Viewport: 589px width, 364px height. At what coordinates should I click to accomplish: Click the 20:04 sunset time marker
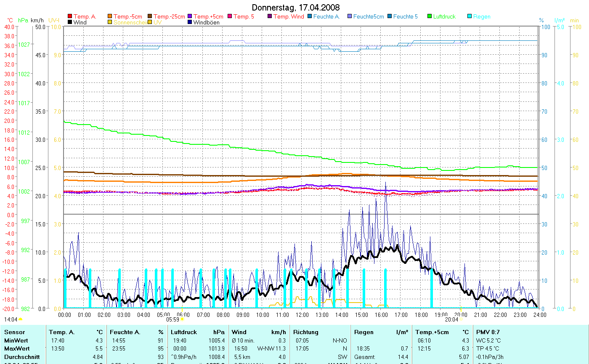coord(451,319)
